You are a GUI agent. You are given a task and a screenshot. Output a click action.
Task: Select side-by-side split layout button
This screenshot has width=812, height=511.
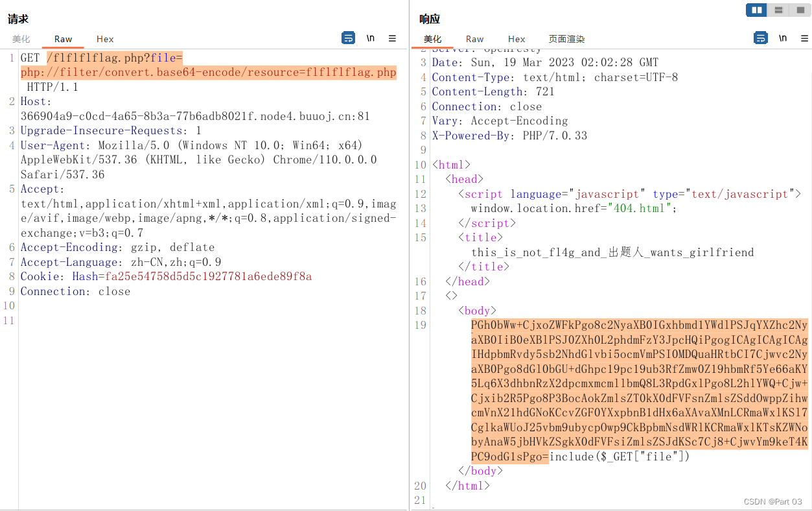point(756,10)
